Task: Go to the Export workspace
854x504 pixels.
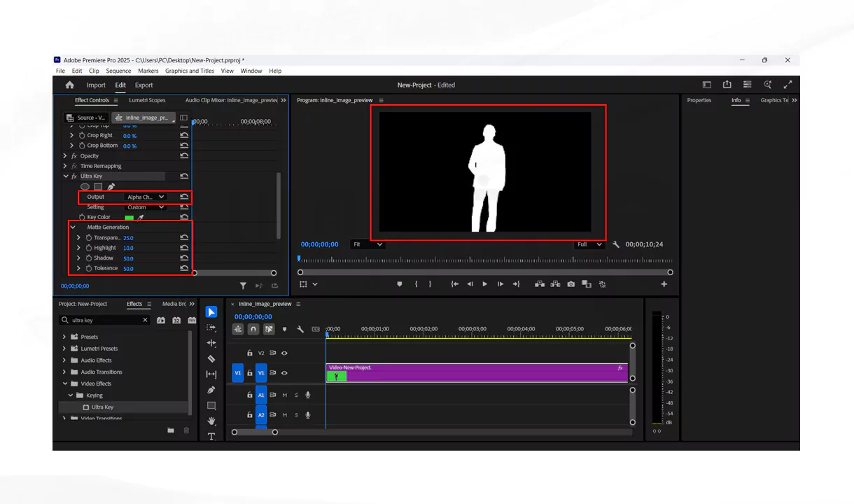Action: pyautogui.click(x=144, y=85)
